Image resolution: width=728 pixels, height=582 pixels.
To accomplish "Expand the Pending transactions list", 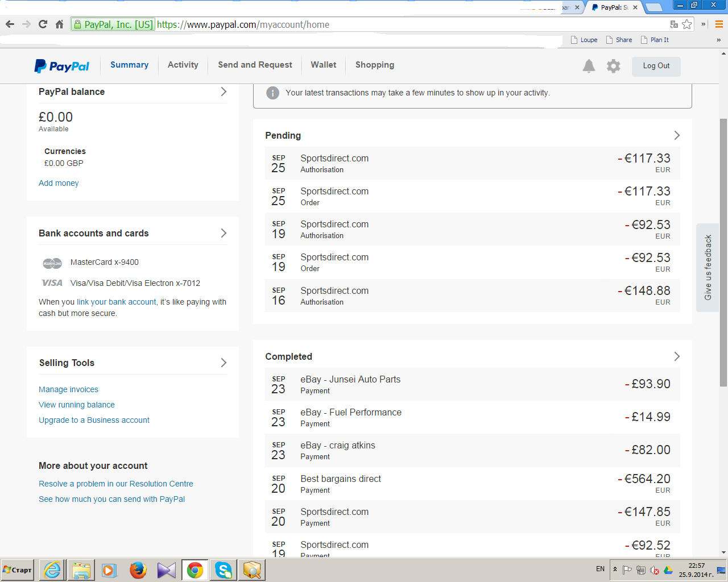I will click(x=677, y=135).
